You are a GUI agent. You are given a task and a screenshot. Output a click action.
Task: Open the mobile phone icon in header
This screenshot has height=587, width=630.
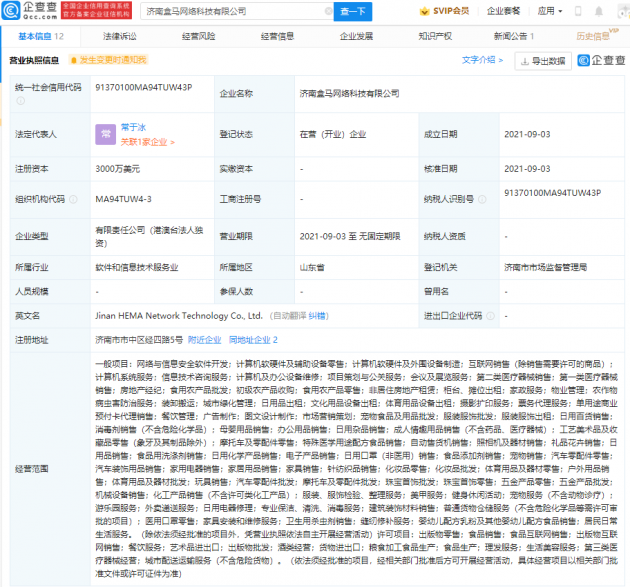(578, 11)
